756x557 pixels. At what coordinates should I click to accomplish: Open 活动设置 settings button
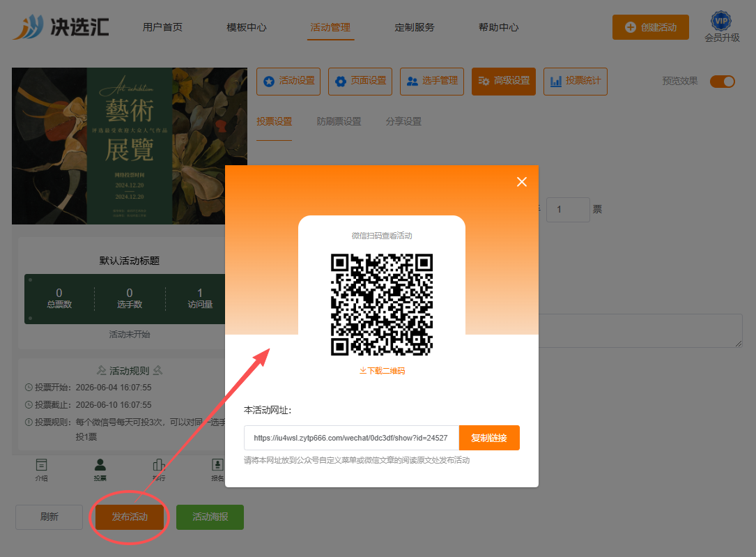[288, 81]
